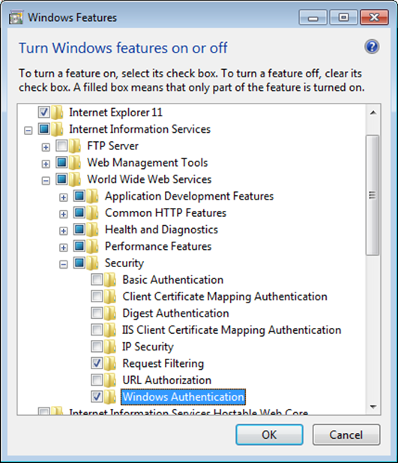Toggle the Security feature checkbox
This screenshot has width=398, height=463.
tap(79, 262)
